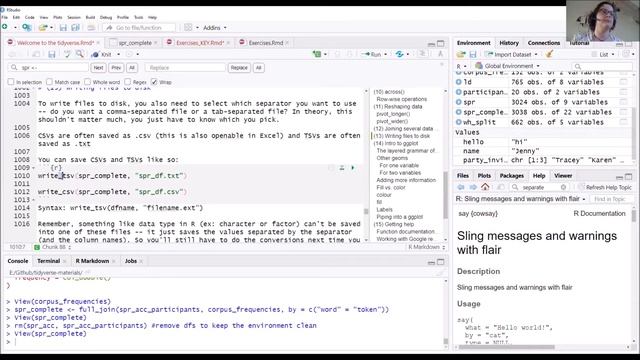Click the save workspace icon in Environment pane
The height and width of the screenshot is (360, 640).
point(473,54)
